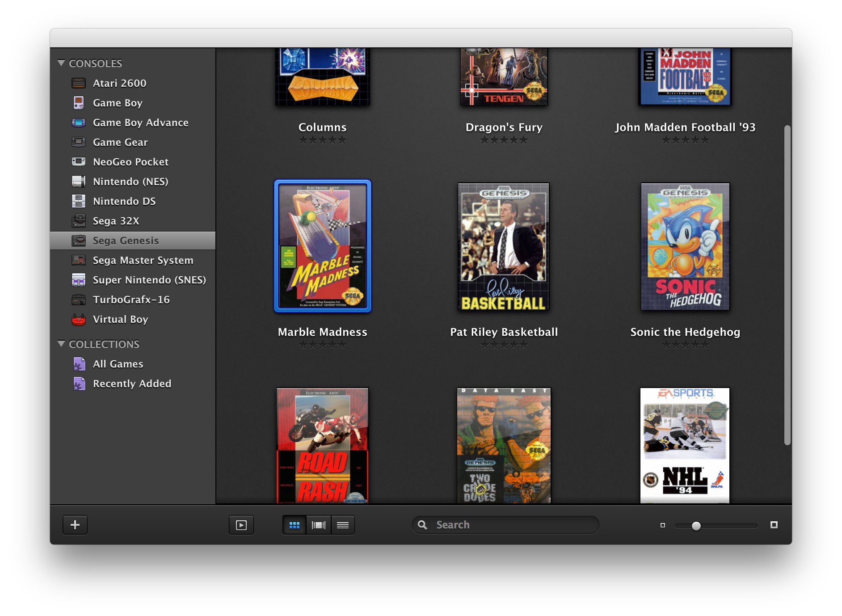Viewport: 842px width, 616px height.
Task: Select Game Boy Advance label in sidebar
Action: click(x=141, y=122)
